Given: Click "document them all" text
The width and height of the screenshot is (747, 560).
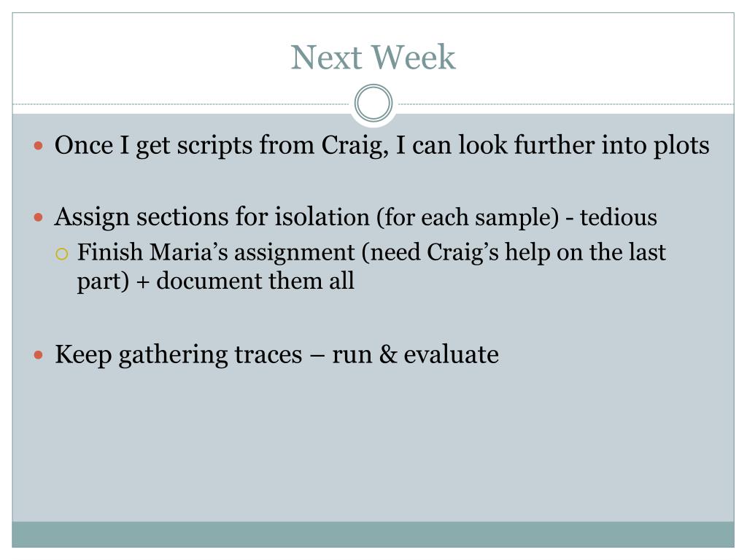Looking at the screenshot, I should [255, 281].
